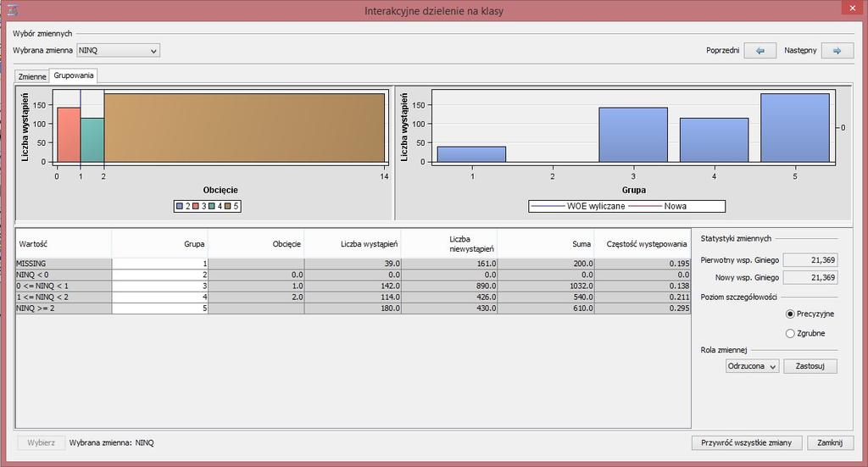The height and width of the screenshot is (467, 868).
Task: Open the Wybrana zmienna NINQ dropdown
Action: tap(118, 50)
